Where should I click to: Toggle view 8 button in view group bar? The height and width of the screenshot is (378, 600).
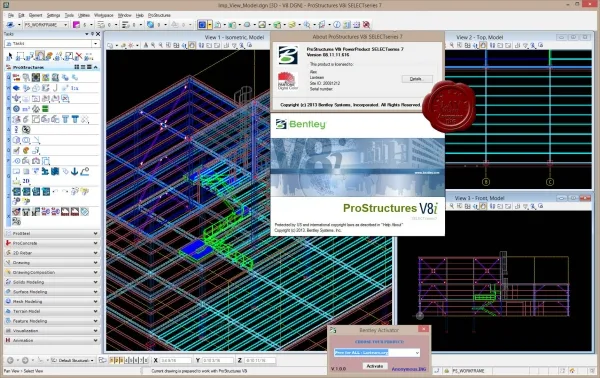[146, 360]
